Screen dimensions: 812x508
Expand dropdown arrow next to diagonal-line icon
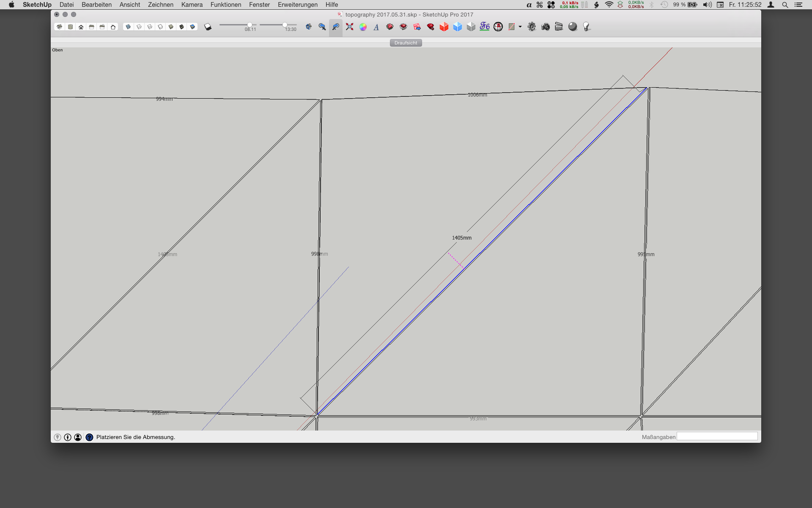click(x=520, y=27)
